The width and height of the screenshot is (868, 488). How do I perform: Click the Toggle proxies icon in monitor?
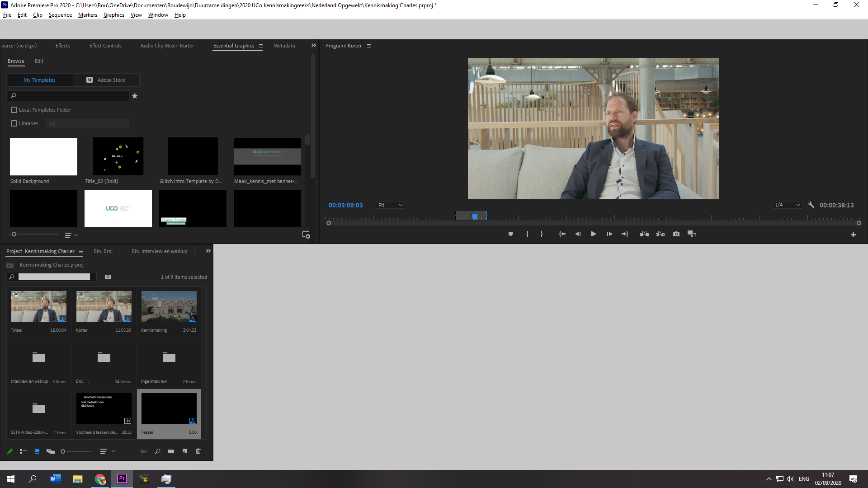click(692, 234)
